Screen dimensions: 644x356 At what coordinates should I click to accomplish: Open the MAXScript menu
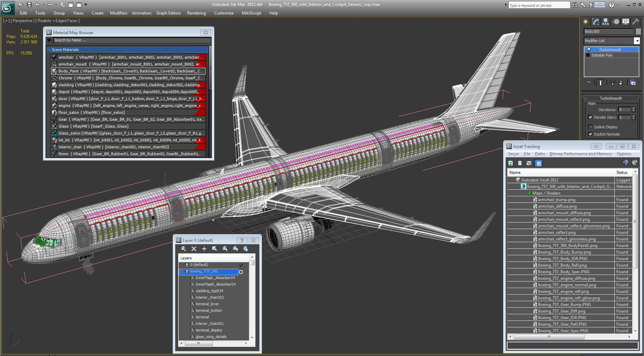pos(251,13)
